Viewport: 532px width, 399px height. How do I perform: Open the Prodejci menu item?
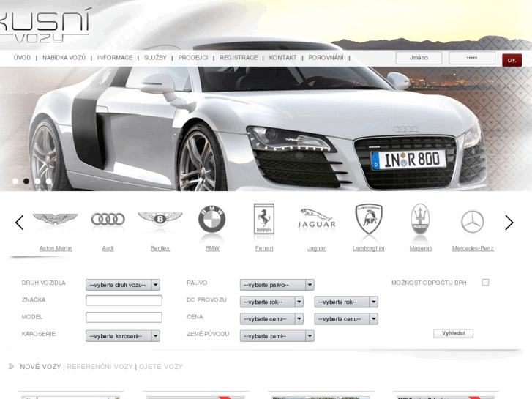point(193,58)
